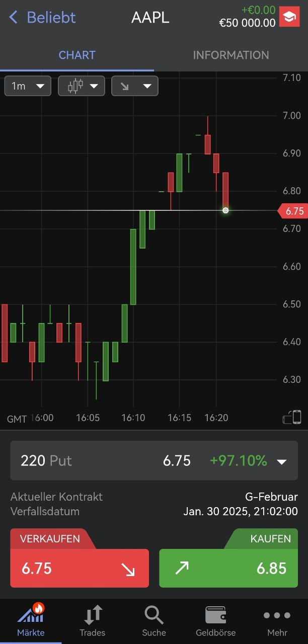The height and width of the screenshot is (644, 308).
Task: Select the CHART tab
Action: [77, 55]
